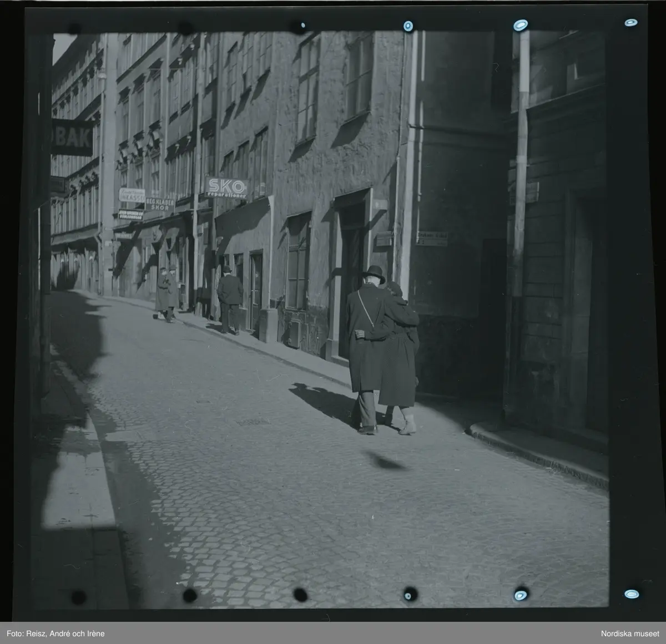Image resolution: width=666 pixels, height=644 pixels.
Task: Click the street name sign on corner wall
Action: [432, 237]
